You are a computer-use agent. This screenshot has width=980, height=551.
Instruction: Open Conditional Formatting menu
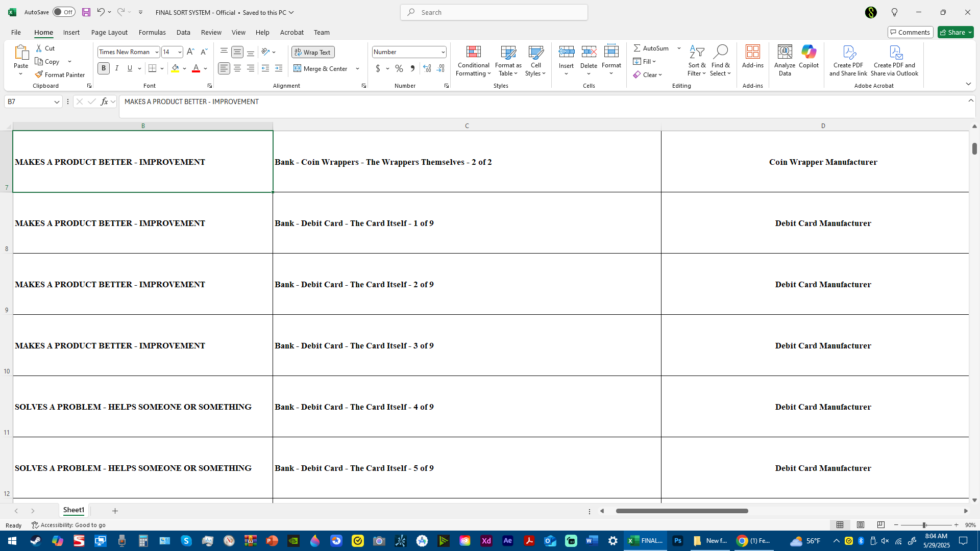click(x=473, y=61)
